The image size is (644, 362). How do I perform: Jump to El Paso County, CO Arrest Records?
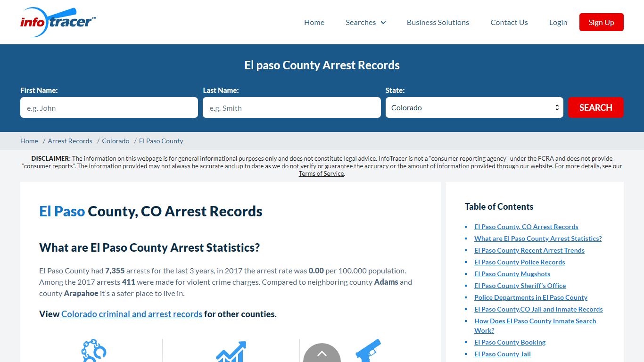coord(526,227)
